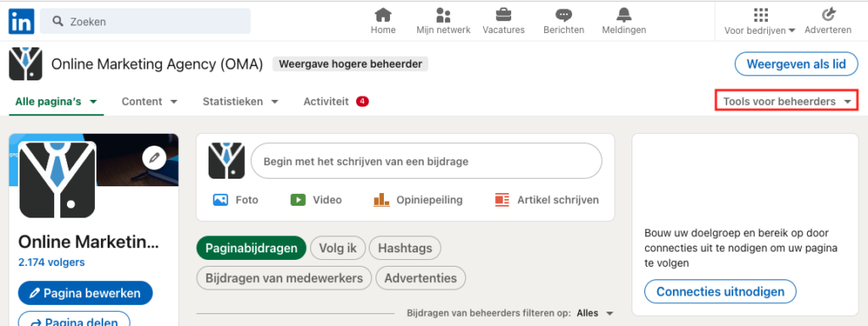Select Bijdragen van medewerkers chip
868x326 pixels.
click(284, 278)
